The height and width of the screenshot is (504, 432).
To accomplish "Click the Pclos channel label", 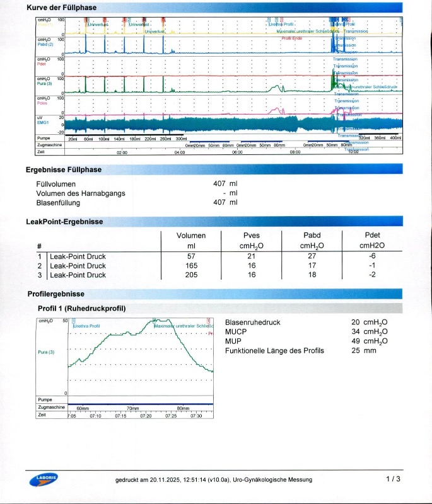I will [x=43, y=103].
